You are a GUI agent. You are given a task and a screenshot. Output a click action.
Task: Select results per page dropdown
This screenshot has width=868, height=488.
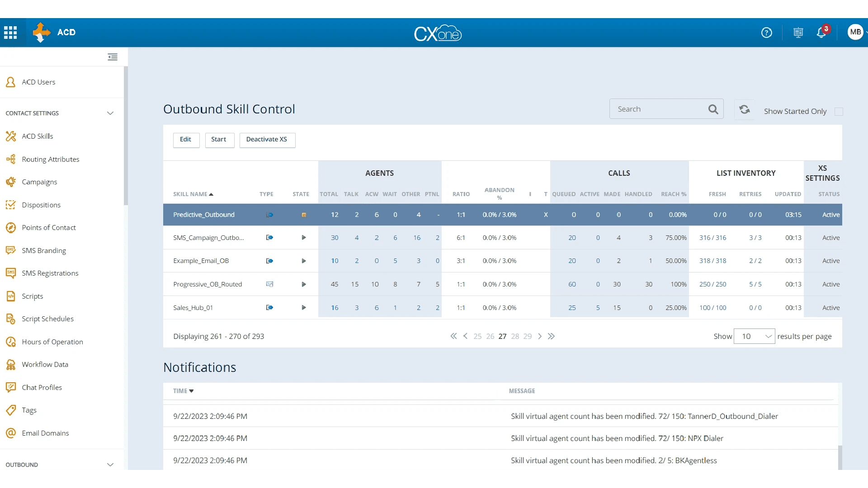(x=754, y=336)
